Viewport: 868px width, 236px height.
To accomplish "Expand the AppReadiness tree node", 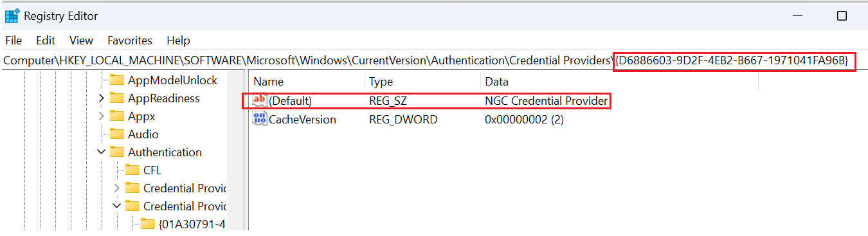I will pos(101,98).
